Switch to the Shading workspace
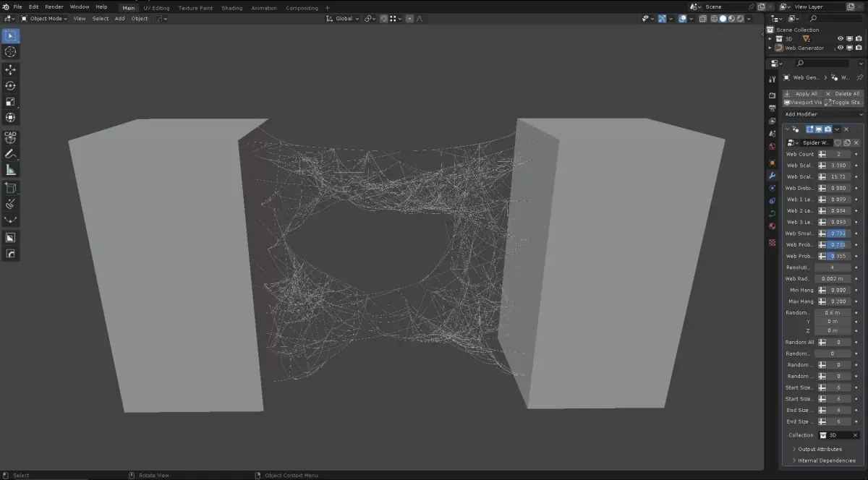Viewport: 868px width, 480px height. pos(232,8)
